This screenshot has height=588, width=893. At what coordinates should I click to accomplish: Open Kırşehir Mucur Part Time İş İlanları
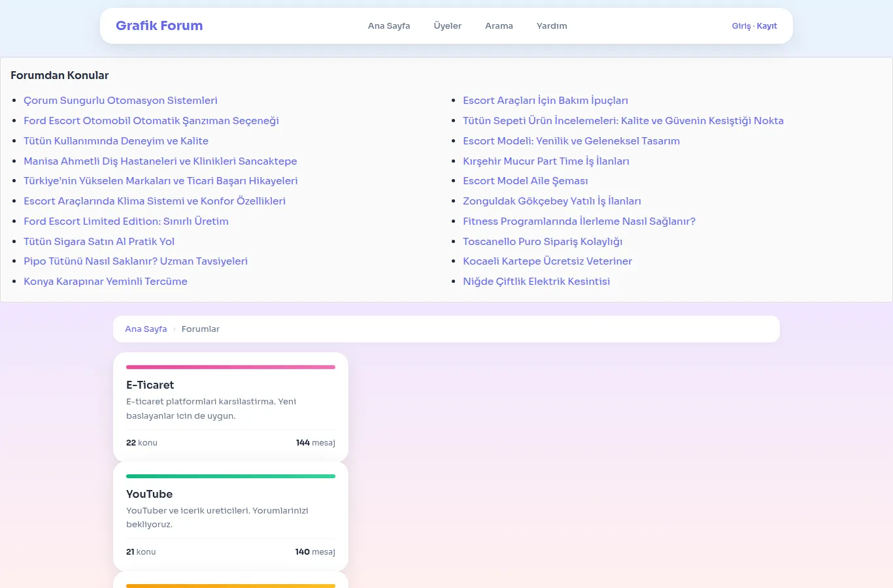[x=546, y=161]
